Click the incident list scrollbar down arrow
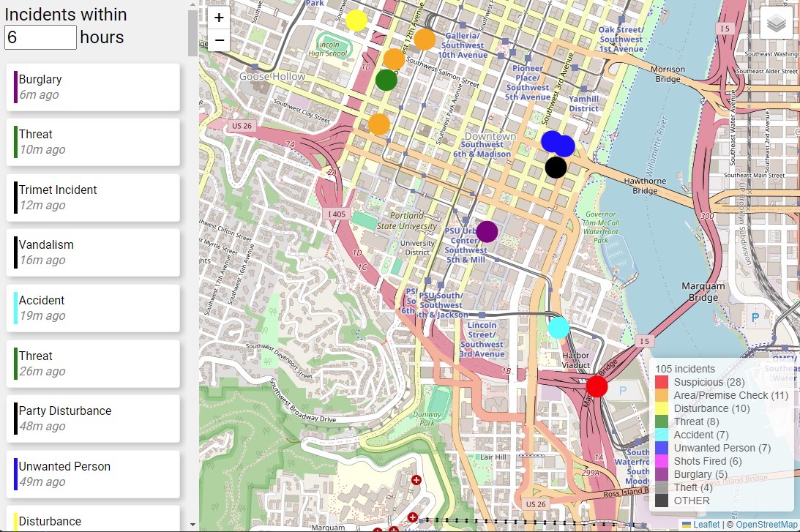800x532 pixels. [x=192, y=525]
